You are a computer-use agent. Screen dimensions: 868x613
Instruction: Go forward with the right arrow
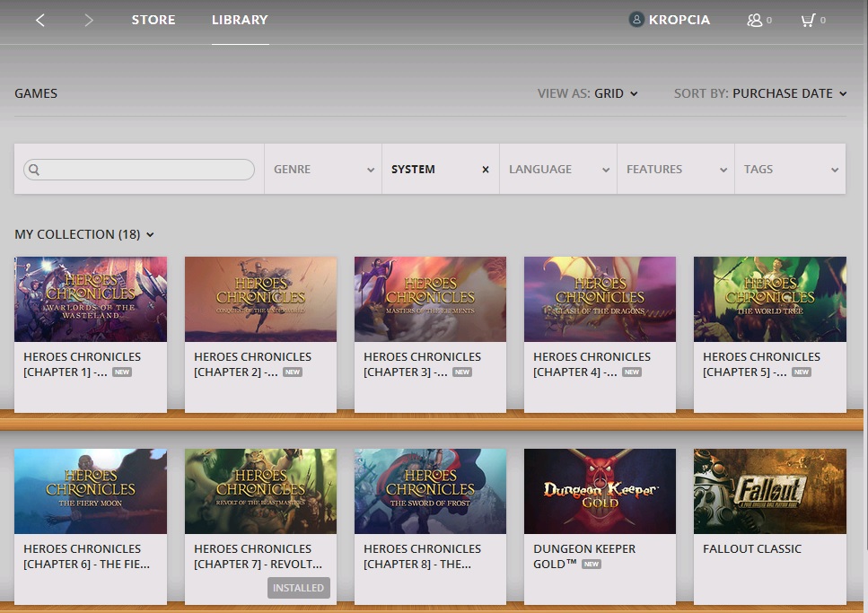89,21
